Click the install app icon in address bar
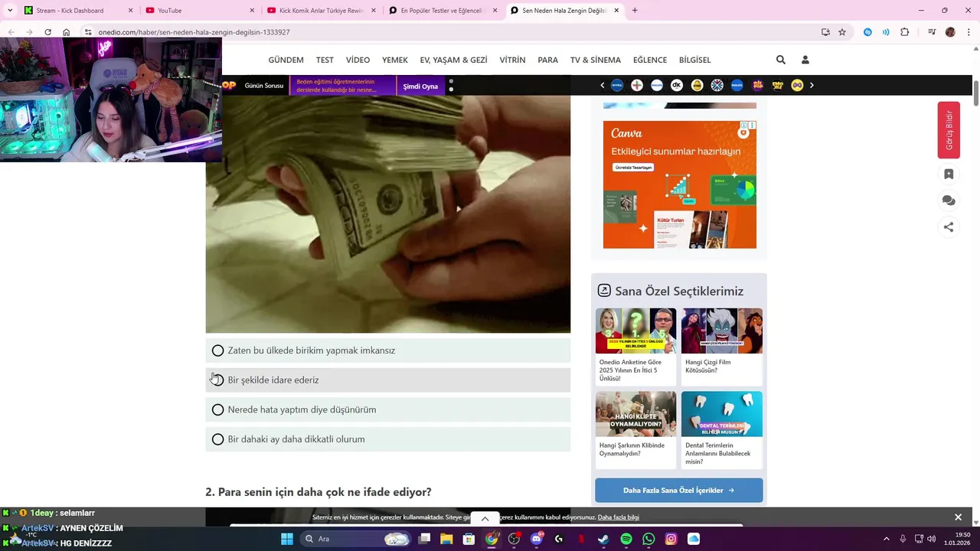This screenshot has height=551, width=980. pyautogui.click(x=825, y=32)
